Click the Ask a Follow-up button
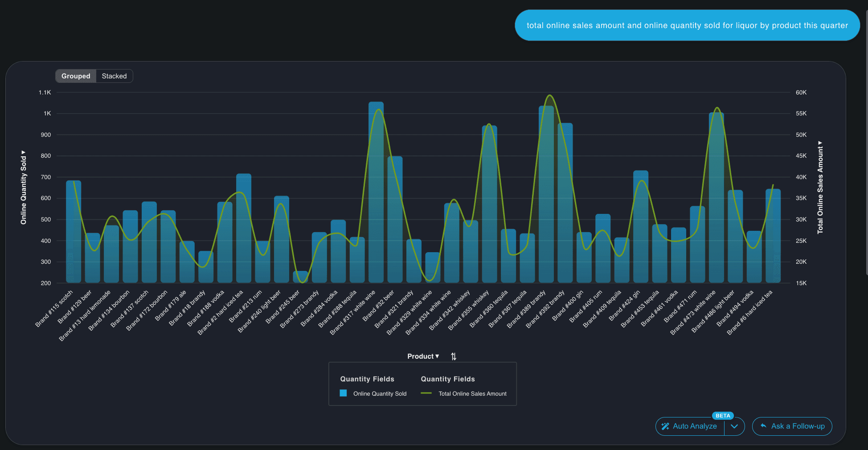This screenshot has width=868, height=450. [x=792, y=426]
